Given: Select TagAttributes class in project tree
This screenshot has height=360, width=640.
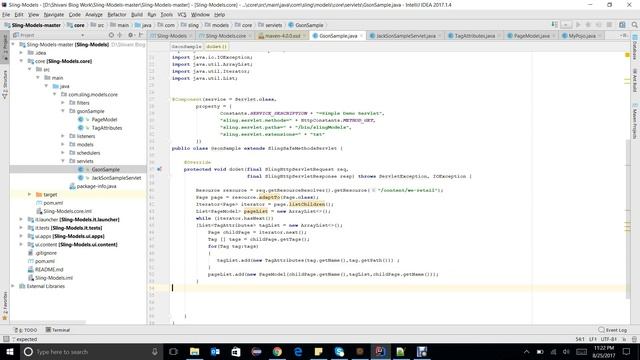Looking at the screenshot, I should (107, 128).
